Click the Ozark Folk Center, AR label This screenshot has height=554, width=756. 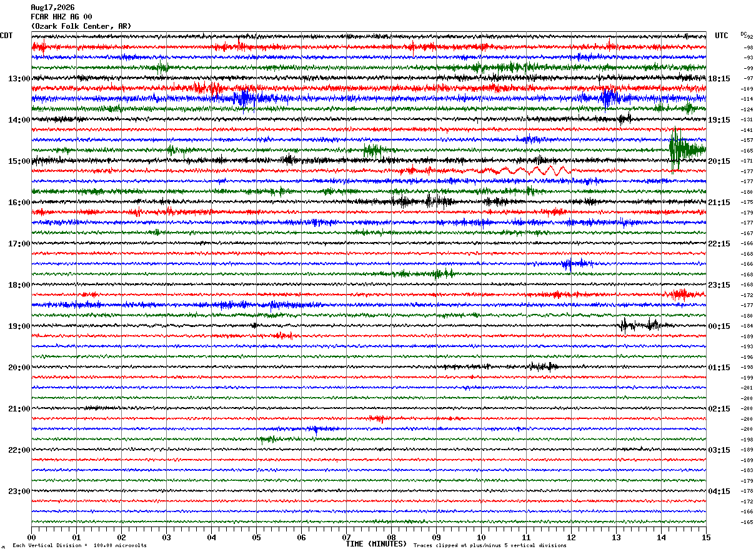(81, 26)
